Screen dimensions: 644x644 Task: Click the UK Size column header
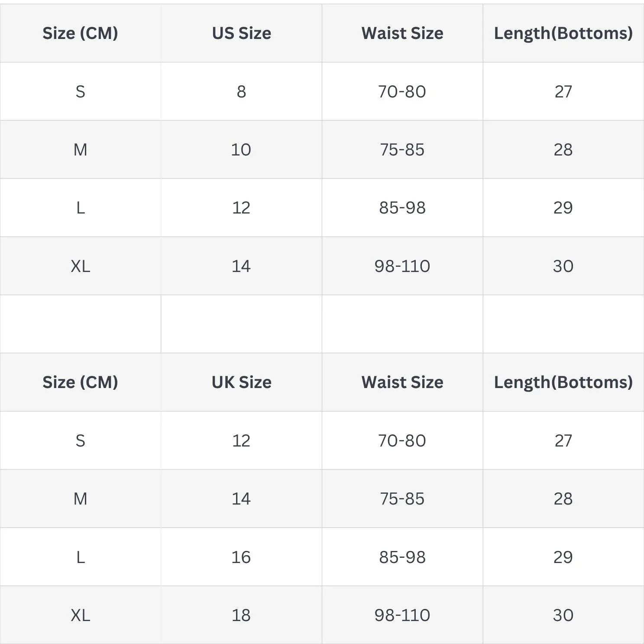click(x=241, y=382)
